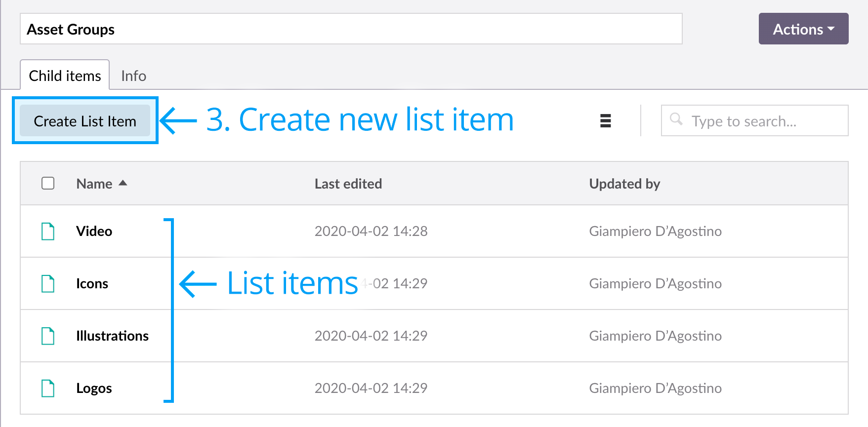868x427 pixels.
Task: Open the Video list item
Action: tap(94, 231)
